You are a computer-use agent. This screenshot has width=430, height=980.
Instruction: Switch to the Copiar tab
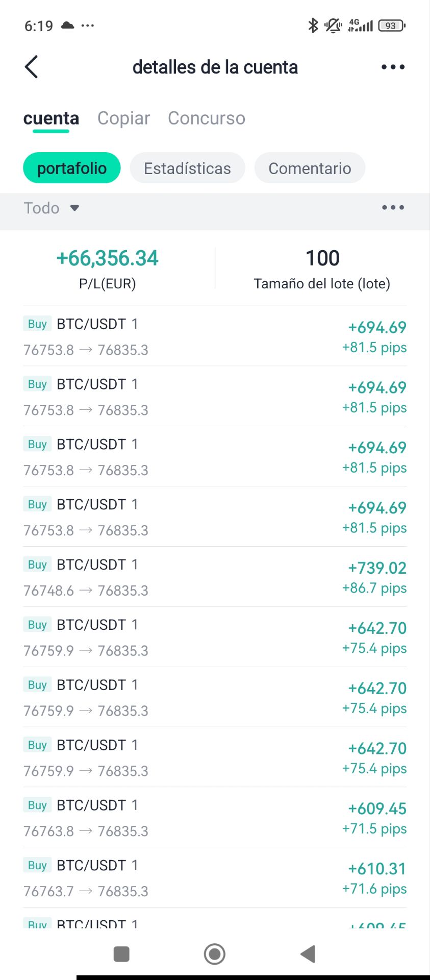coord(123,118)
